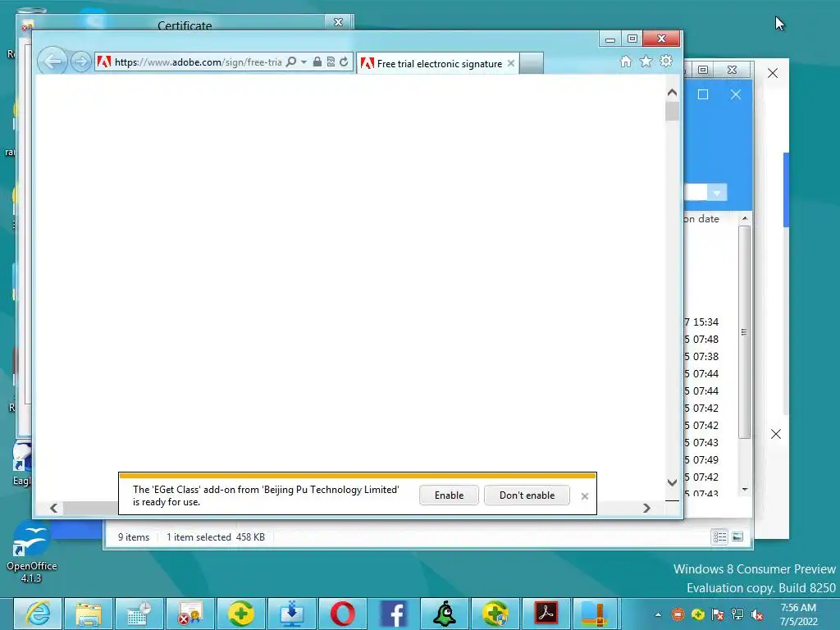Enable the EGet Class add-on
Screen dimensions: 840x630
(x=449, y=495)
